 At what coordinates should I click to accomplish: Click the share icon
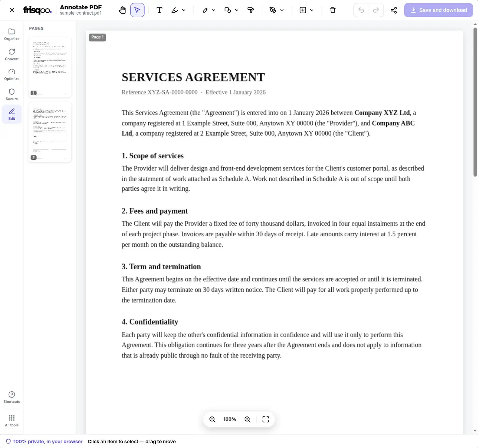coord(394,10)
